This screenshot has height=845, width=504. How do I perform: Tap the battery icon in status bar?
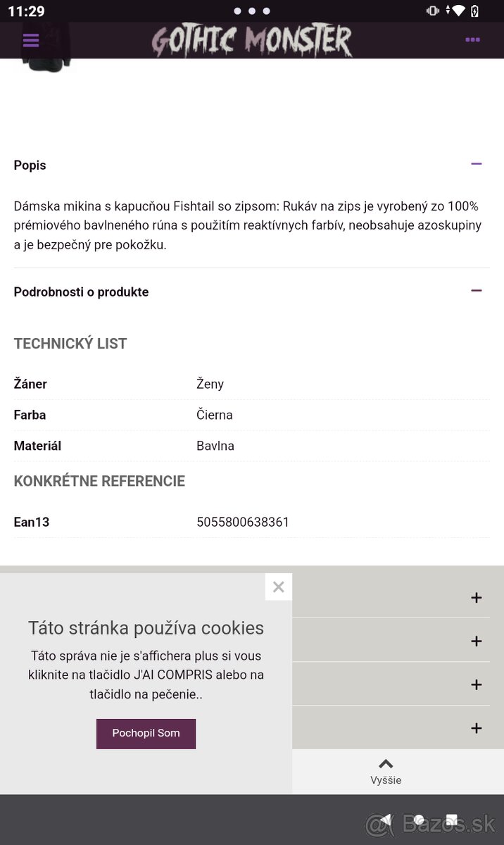(x=475, y=11)
